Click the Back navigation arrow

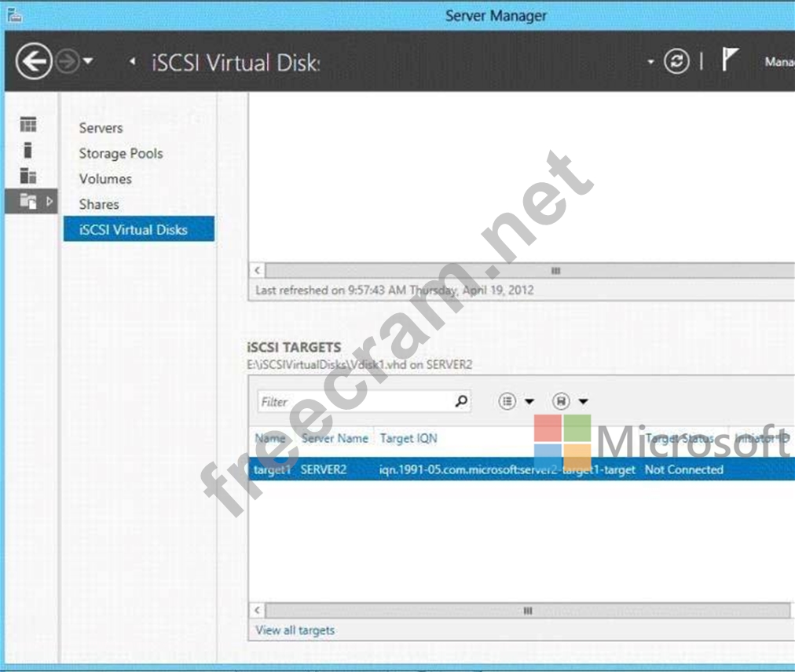pos(34,61)
